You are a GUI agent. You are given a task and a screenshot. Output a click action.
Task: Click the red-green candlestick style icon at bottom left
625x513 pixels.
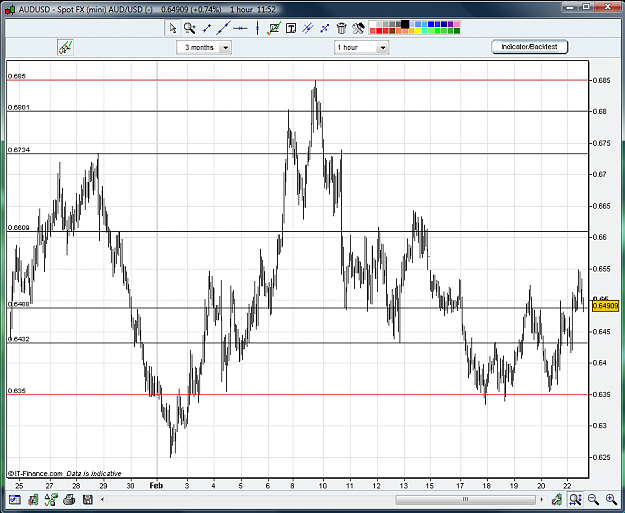(33, 499)
